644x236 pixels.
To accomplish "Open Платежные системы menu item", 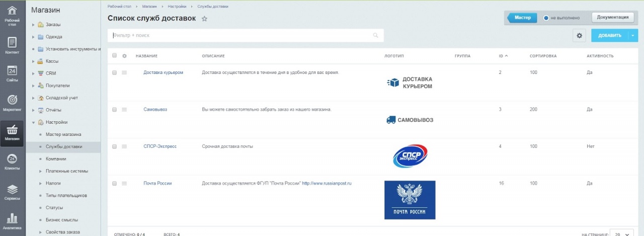I will coord(67,171).
